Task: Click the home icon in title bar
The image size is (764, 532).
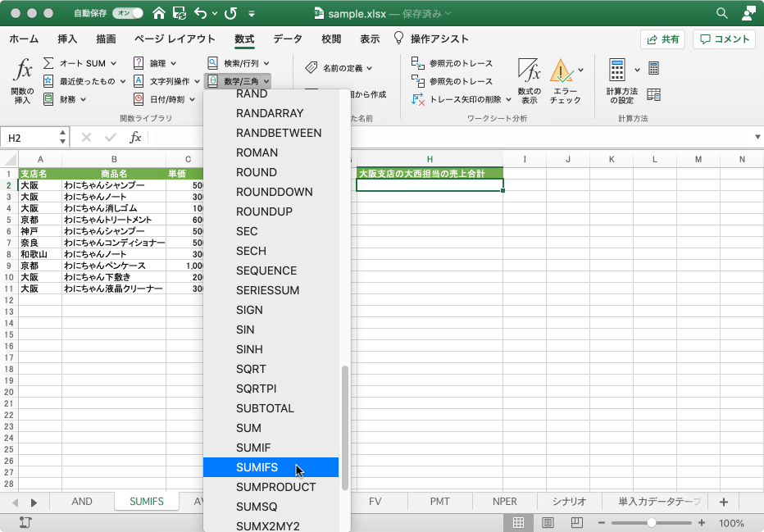Action: click(x=159, y=13)
